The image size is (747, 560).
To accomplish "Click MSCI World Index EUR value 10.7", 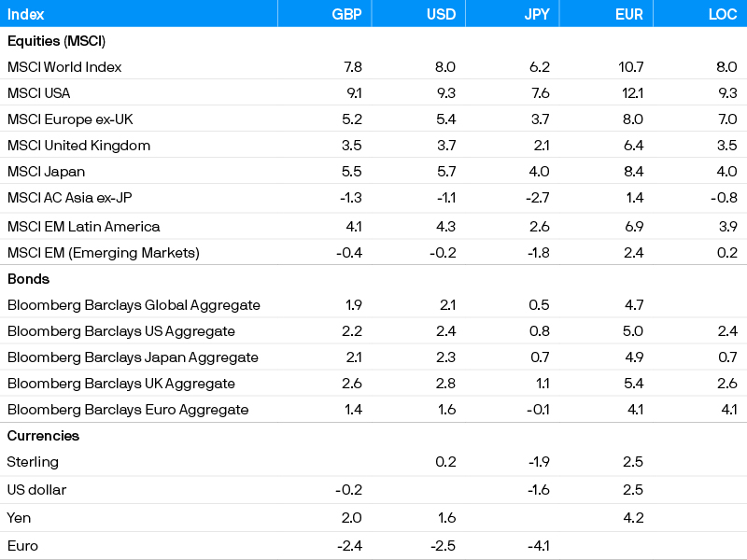I will (x=630, y=67).
